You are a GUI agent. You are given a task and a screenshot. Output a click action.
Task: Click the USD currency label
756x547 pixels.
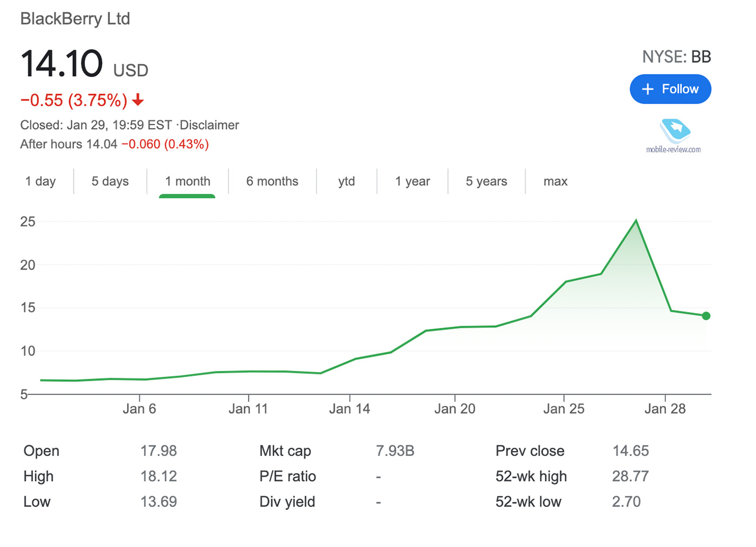pyautogui.click(x=131, y=71)
